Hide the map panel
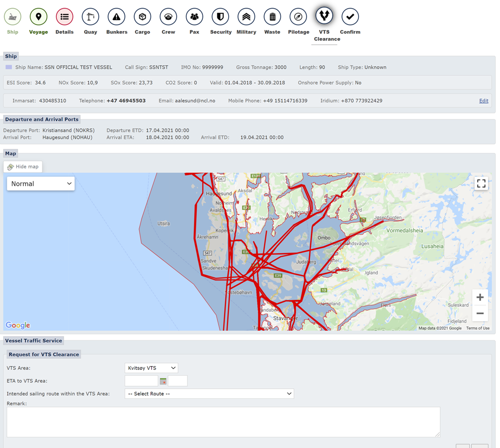Screen dimensions: 500x448 (x=23, y=167)
